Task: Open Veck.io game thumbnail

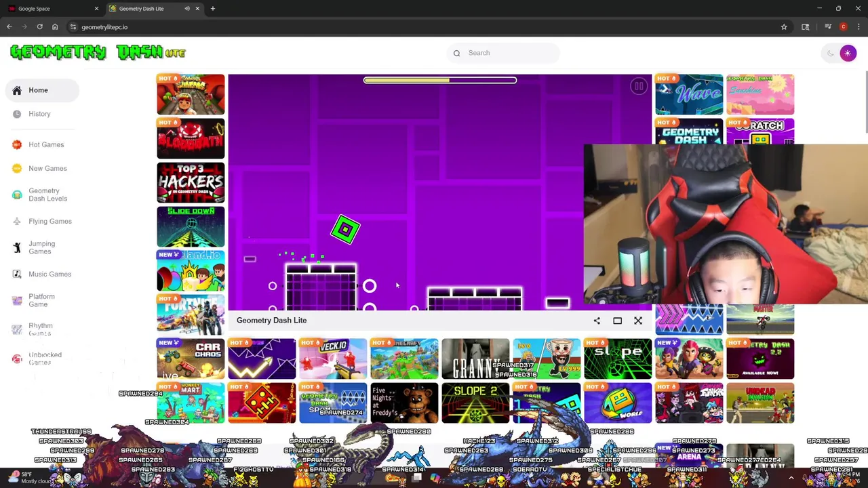Action: (x=333, y=359)
